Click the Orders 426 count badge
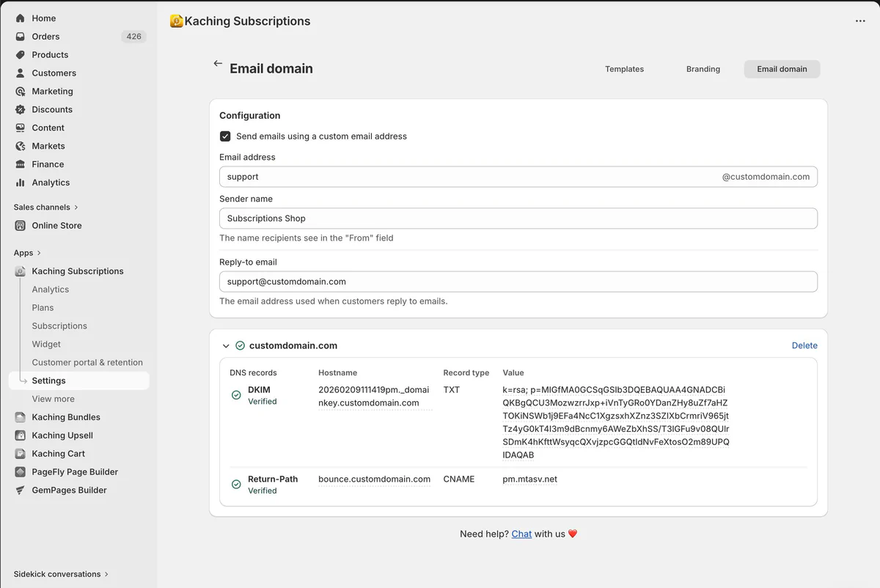Image resolution: width=880 pixels, height=588 pixels. (x=133, y=37)
